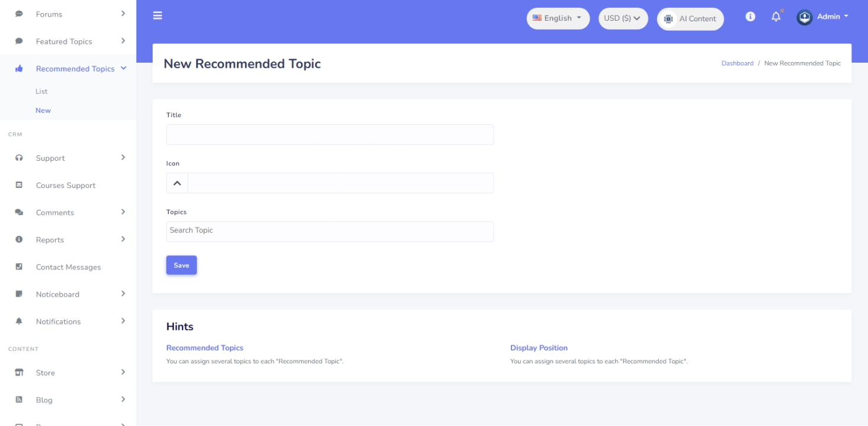Click into the Title input field
The height and width of the screenshot is (426, 868).
tap(330, 135)
